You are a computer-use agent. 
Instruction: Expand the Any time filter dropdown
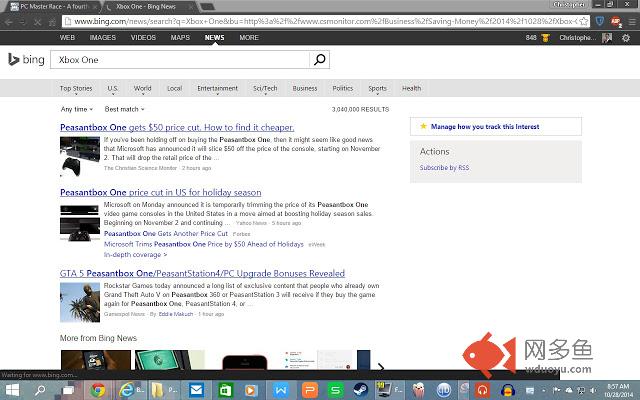[x=77, y=109]
